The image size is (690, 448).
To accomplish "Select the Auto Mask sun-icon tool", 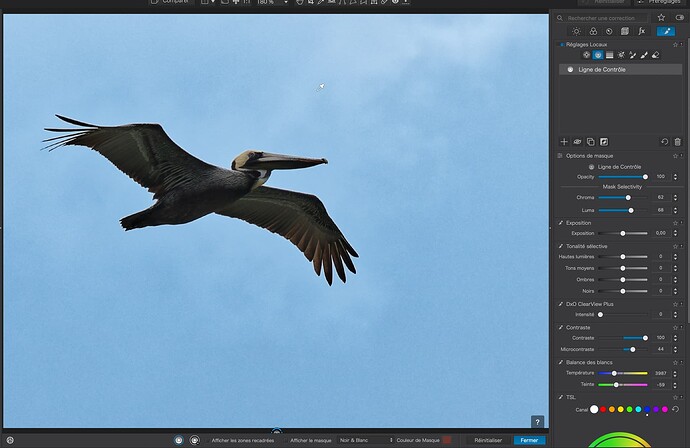I will coord(621,55).
